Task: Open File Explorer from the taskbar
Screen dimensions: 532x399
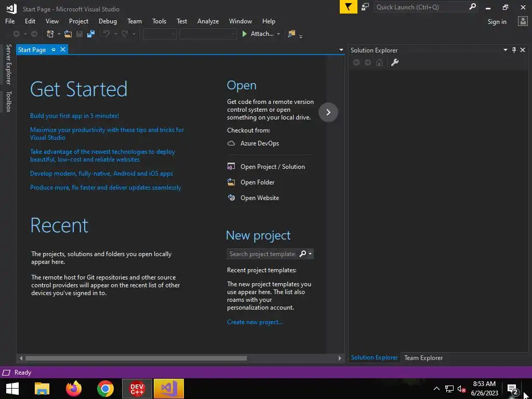Action: point(42,389)
